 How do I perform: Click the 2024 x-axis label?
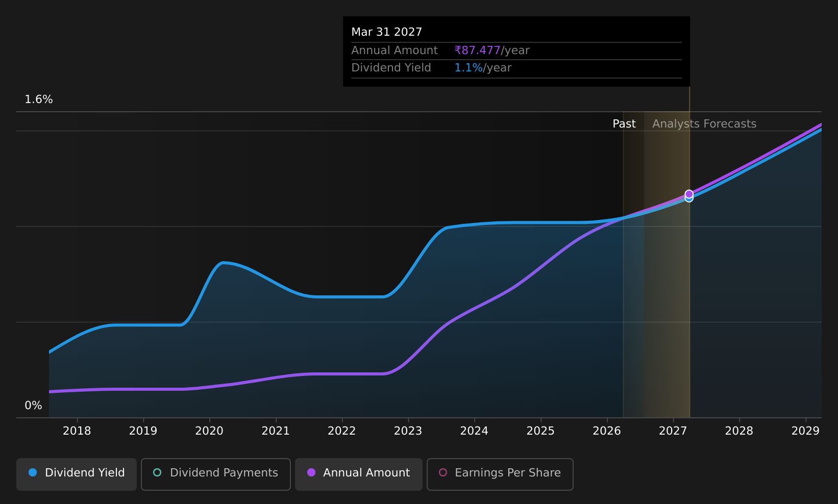tap(474, 431)
